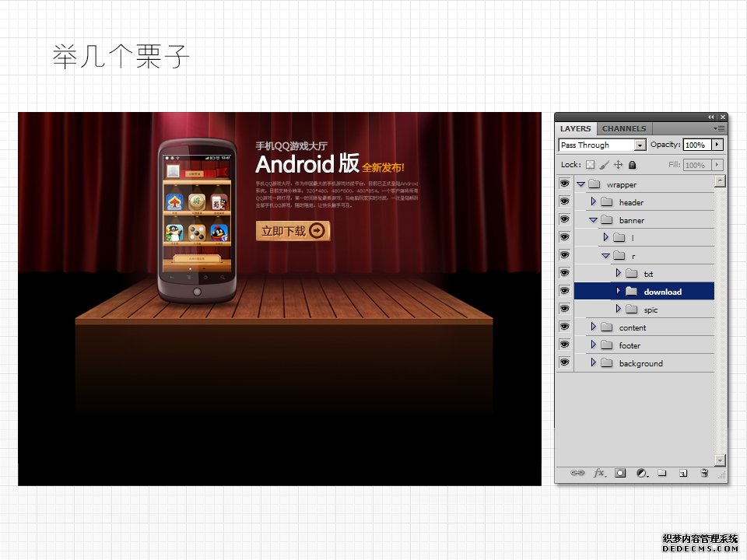747x560 pixels.
Task: Hide the footer group
Action: (565, 345)
